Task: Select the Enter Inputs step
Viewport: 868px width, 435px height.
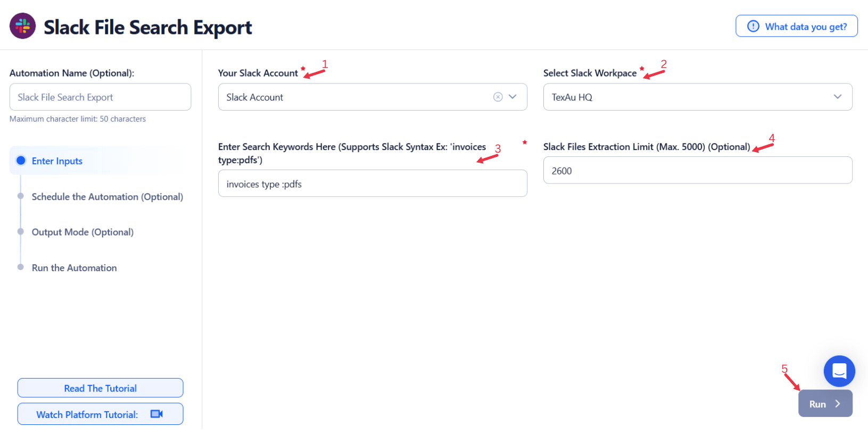Action: point(57,161)
